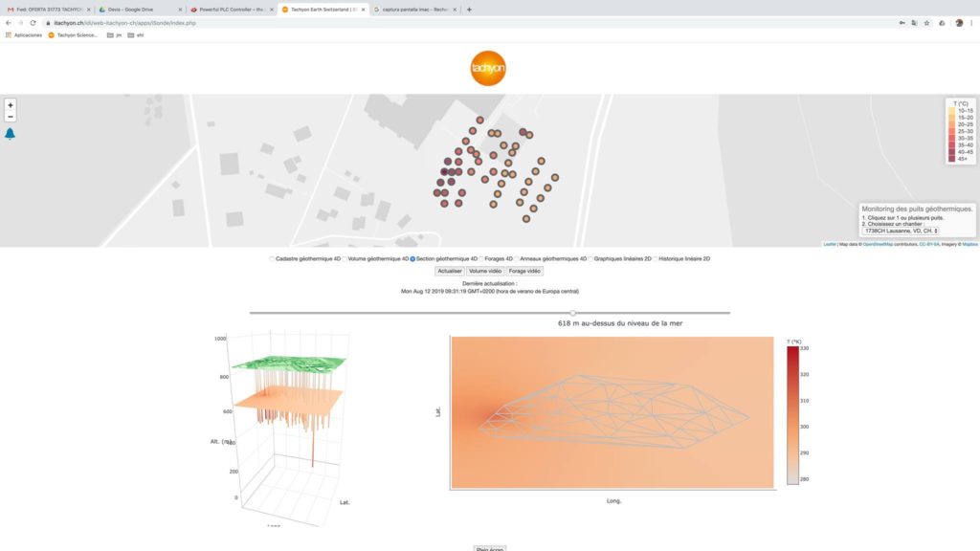Click the Forage vidéo button
980x551 pixels.
pos(524,271)
